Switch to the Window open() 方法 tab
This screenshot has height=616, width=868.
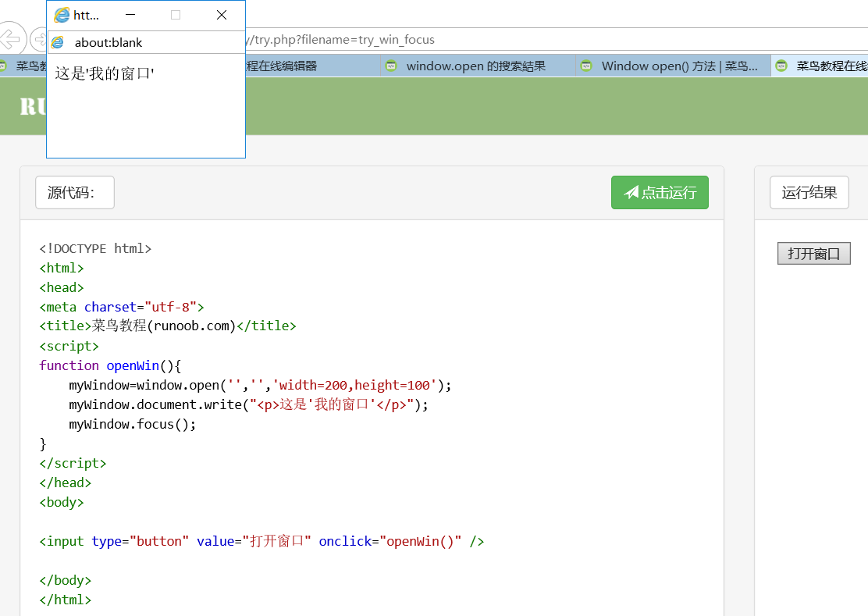coord(673,66)
